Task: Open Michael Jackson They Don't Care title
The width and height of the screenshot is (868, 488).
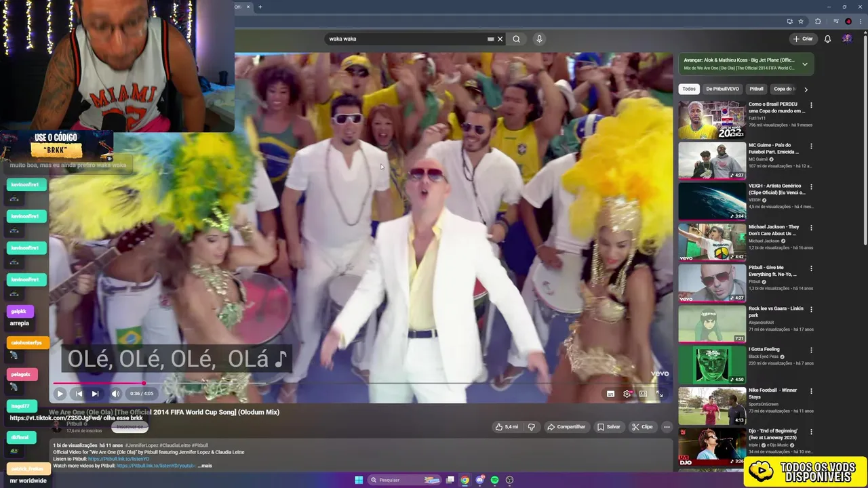Action: pos(774,230)
